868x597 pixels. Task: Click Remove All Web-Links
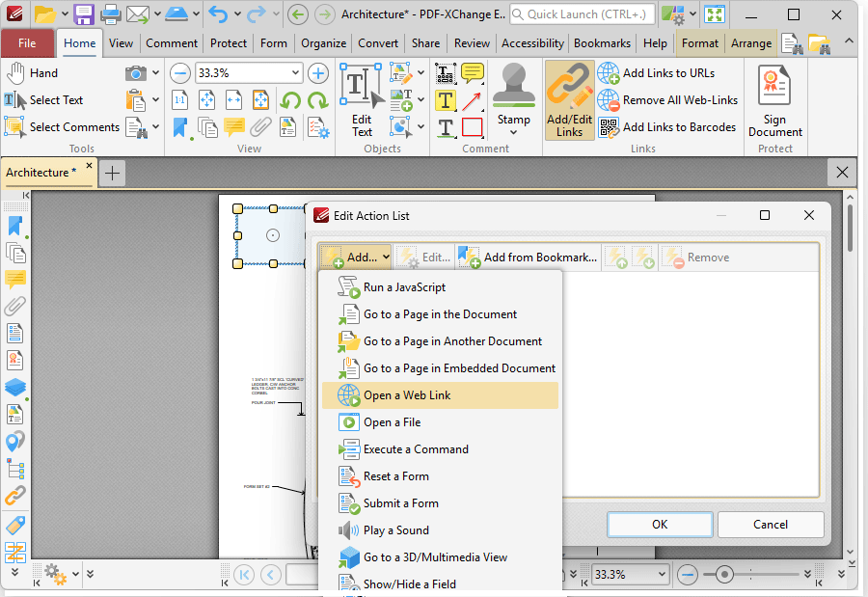(667, 100)
